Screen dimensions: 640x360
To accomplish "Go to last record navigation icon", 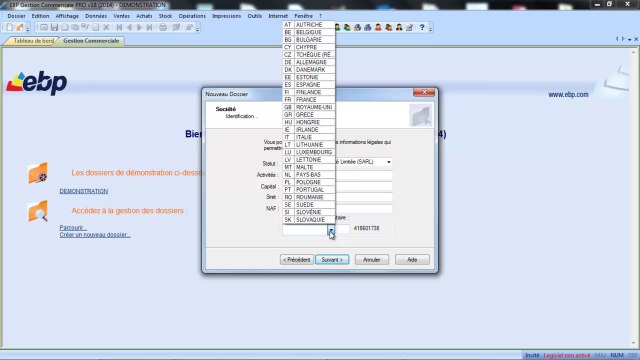I will tap(149, 27).
